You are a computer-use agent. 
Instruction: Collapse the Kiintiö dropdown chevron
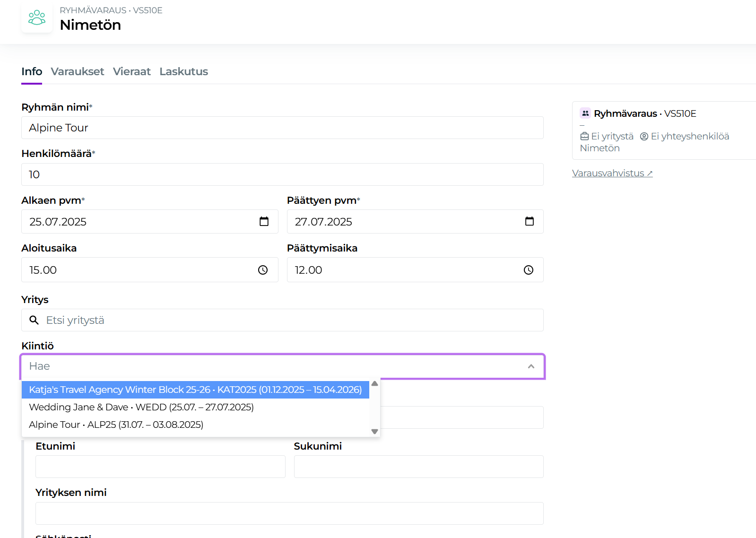pos(531,366)
